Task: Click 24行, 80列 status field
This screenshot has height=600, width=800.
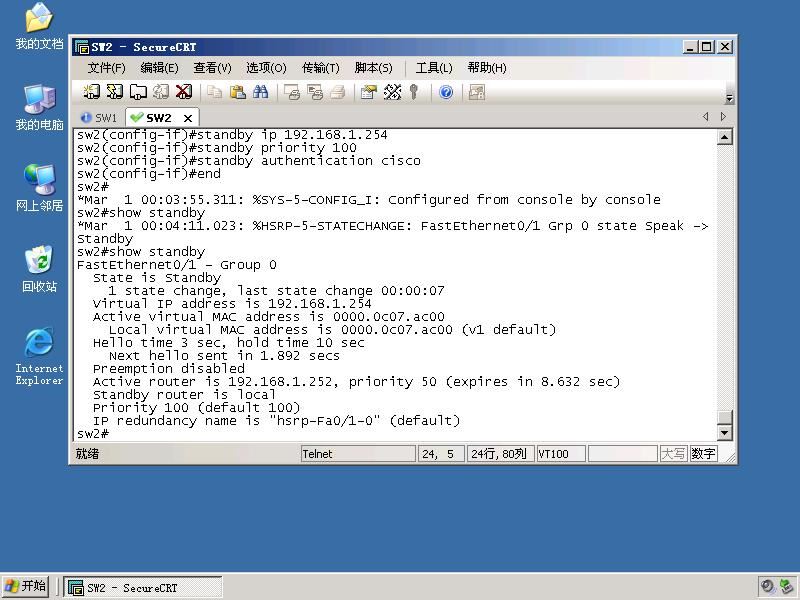Action: coord(499,454)
